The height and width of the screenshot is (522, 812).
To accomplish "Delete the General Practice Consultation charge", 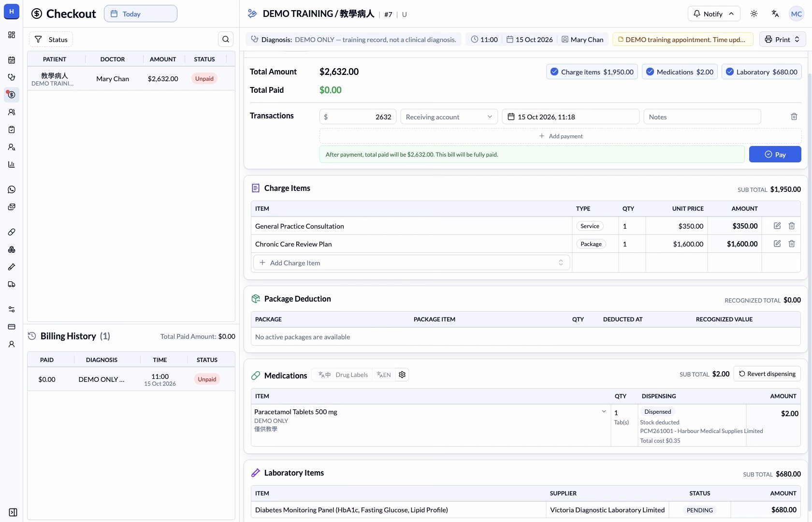I will tap(792, 226).
